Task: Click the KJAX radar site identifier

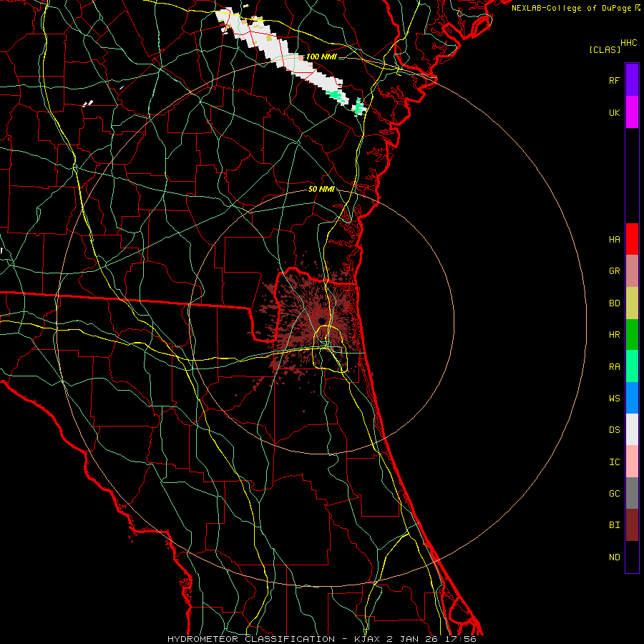Action: [366, 639]
